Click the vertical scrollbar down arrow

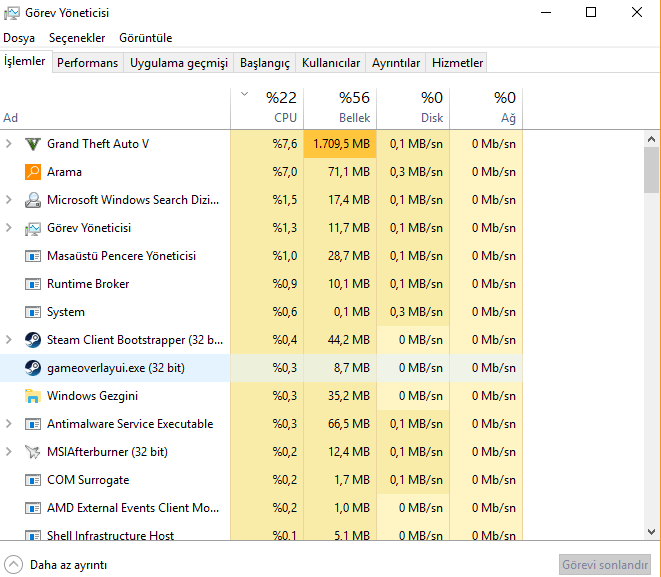pos(652,532)
